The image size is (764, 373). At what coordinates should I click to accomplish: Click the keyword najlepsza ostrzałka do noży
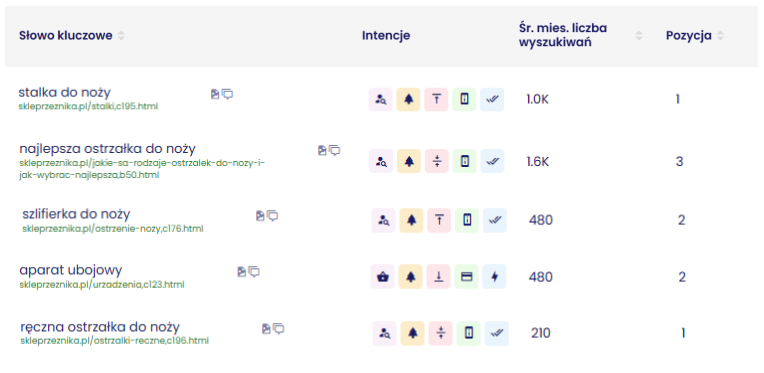(x=107, y=149)
